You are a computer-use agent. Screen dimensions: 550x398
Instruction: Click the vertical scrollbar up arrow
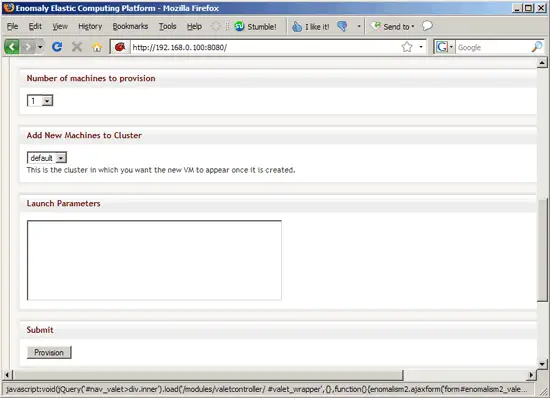tap(542, 63)
